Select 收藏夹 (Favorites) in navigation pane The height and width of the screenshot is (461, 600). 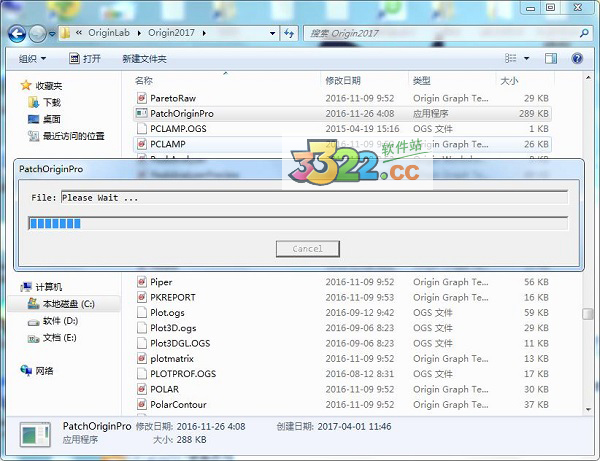coord(41,86)
